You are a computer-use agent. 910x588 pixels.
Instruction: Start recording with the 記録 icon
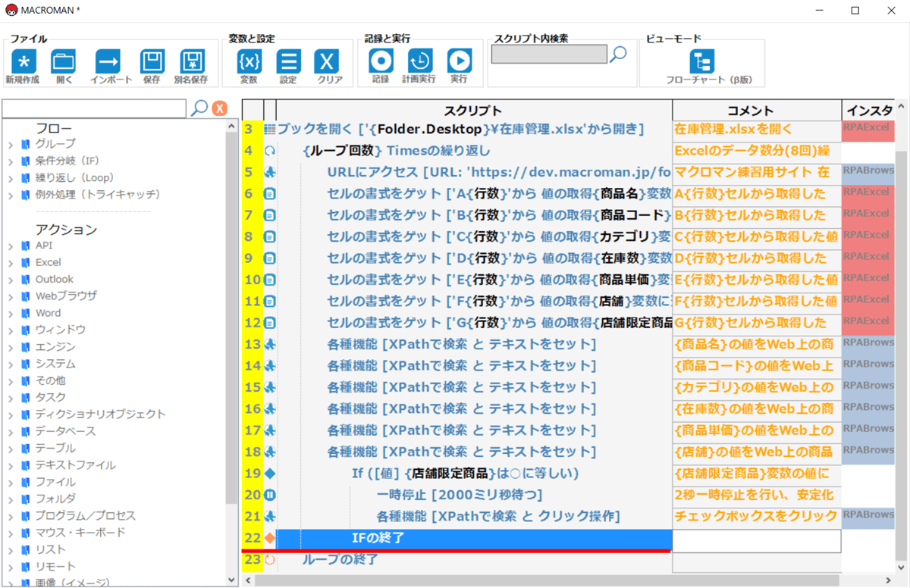click(x=381, y=61)
